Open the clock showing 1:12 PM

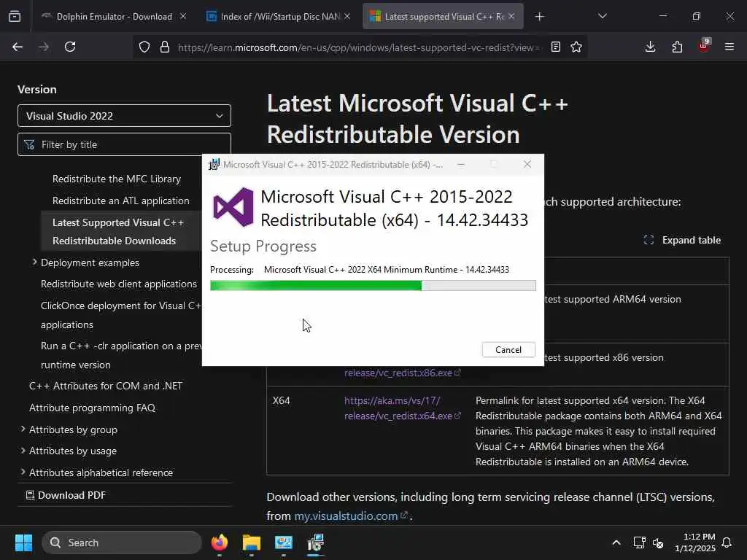(694, 542)
